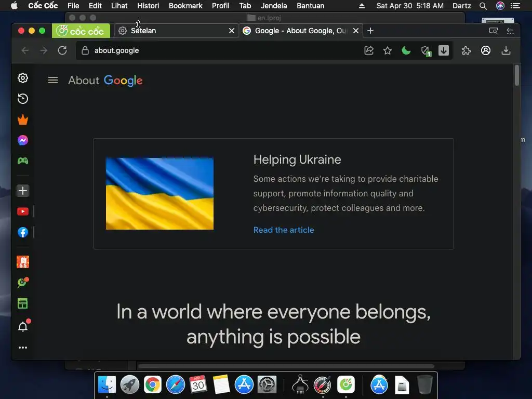Open the Bantuan menu
532x399 pixels.
(x=311, y=6)
